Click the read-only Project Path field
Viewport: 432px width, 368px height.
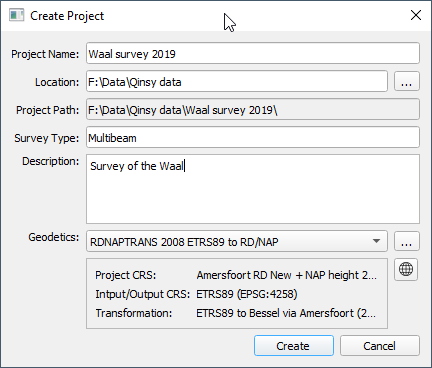click(253, 109)
